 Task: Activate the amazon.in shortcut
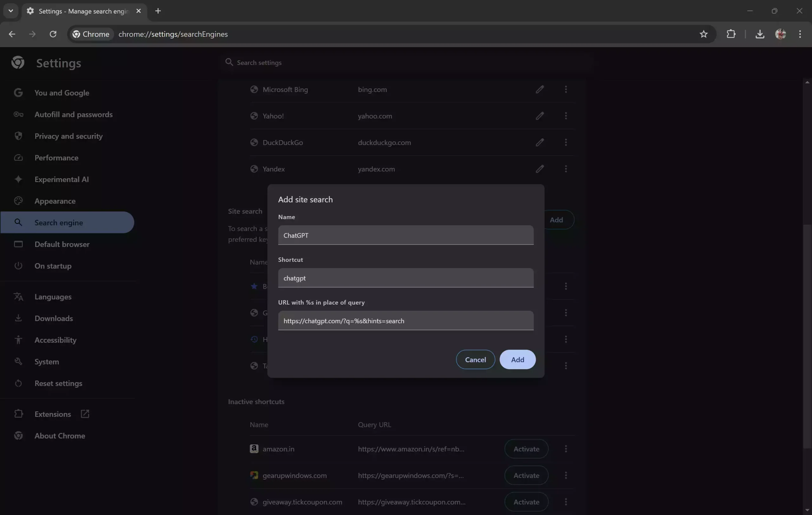click(526, 449)
